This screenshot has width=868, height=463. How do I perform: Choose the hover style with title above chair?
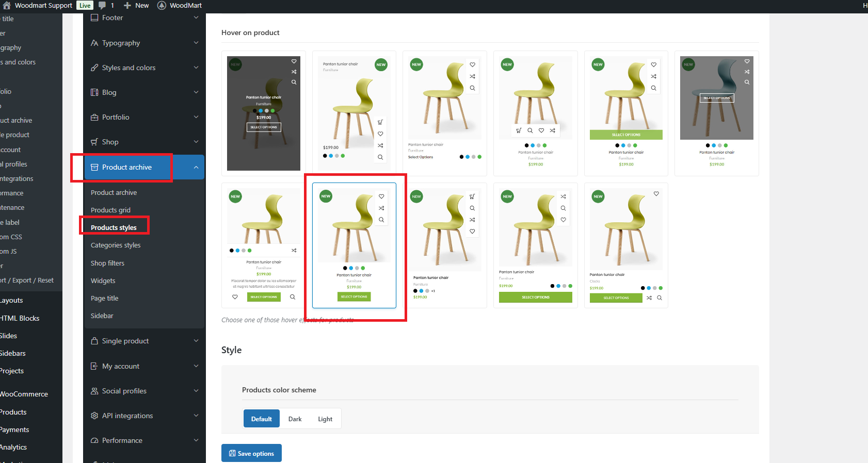click(354, 113)
